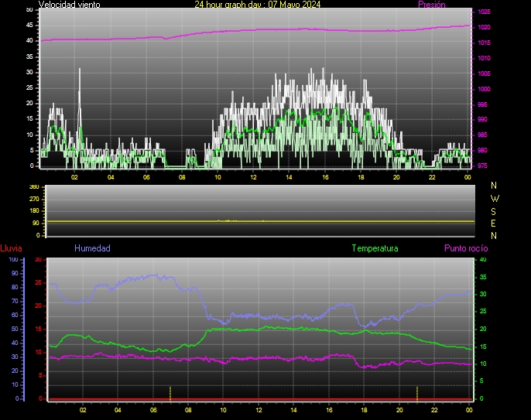Click wind speed axis value 40
Image resolution: width=531 pixels, height=420 pixels.
[x=29, y=41]
